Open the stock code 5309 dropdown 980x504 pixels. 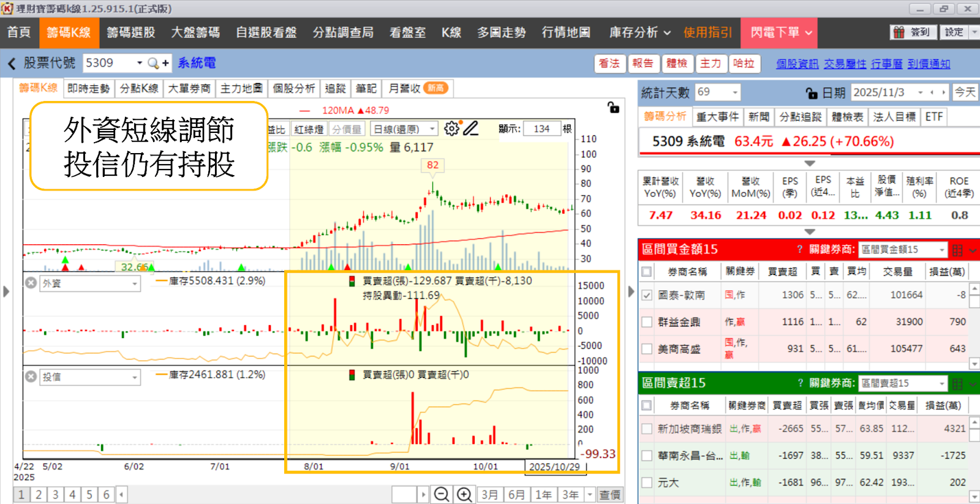[x=139, y=63]
